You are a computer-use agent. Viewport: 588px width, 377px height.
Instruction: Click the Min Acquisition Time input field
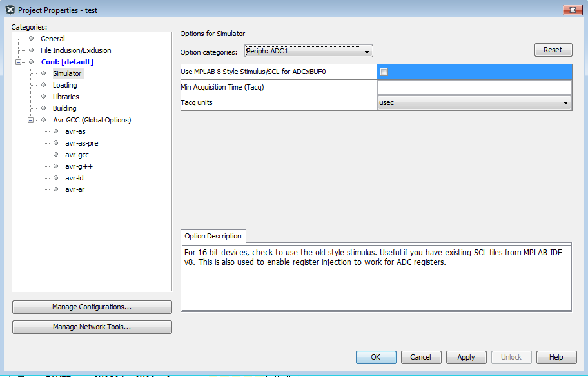click(x=475, y=87)
